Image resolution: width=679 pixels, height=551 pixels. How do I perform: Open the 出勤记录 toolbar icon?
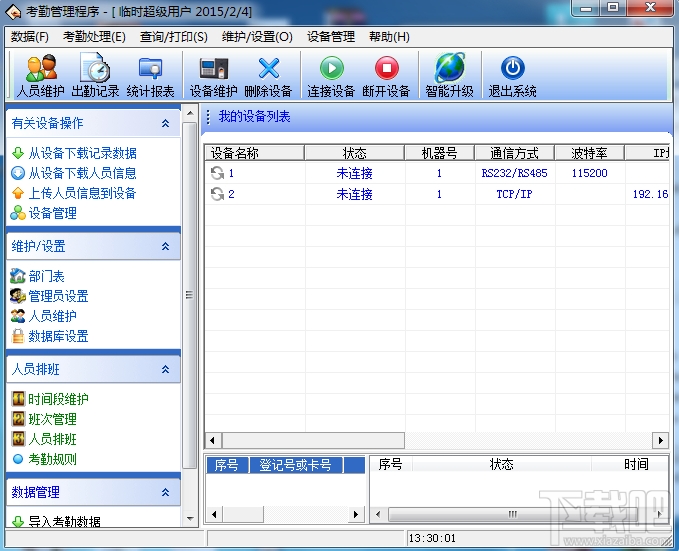95,75
